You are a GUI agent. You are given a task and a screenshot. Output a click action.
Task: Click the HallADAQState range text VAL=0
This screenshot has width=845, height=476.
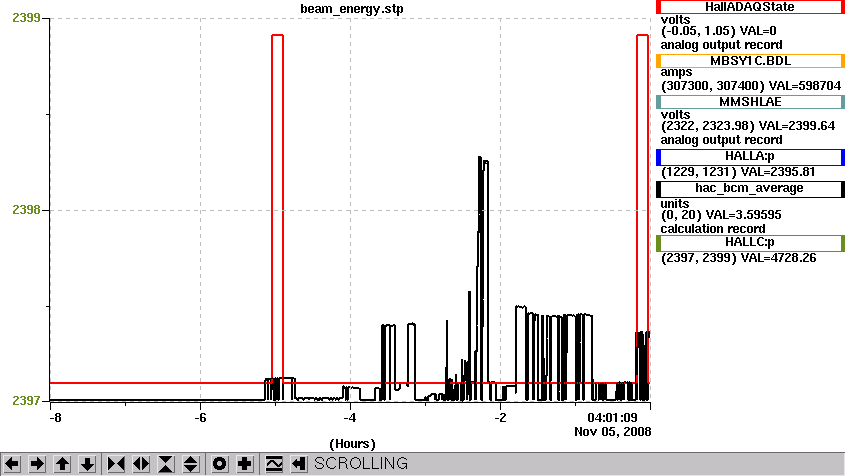pos(718,31)
